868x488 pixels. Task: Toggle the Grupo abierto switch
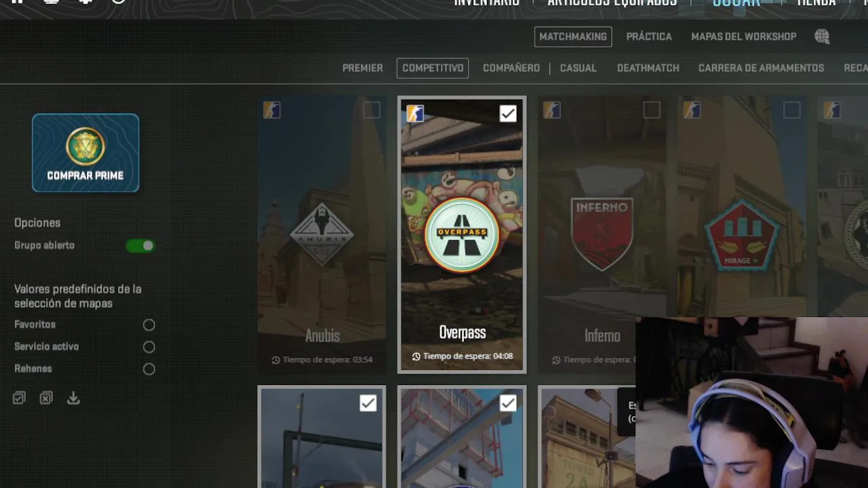click(140, 245)
